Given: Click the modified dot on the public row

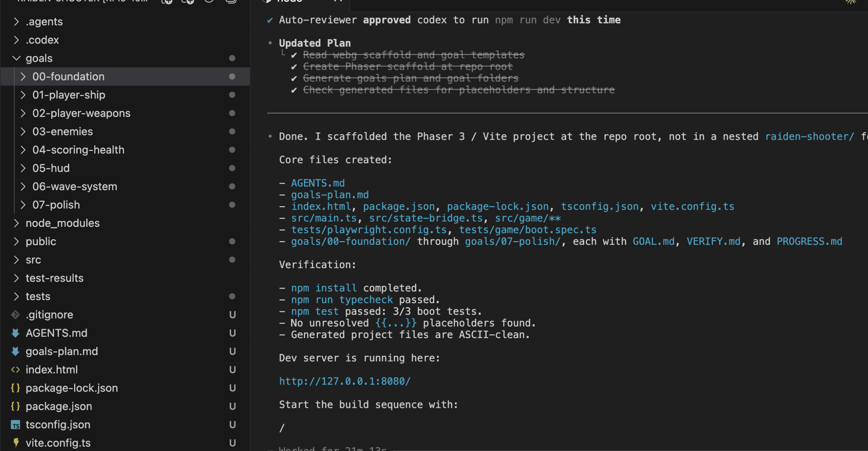Looking at the screenshot, I should point(232,241).
